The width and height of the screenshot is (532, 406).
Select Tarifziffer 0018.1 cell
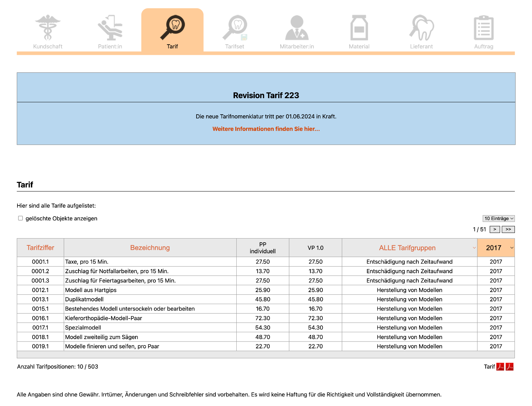[40, 337]
